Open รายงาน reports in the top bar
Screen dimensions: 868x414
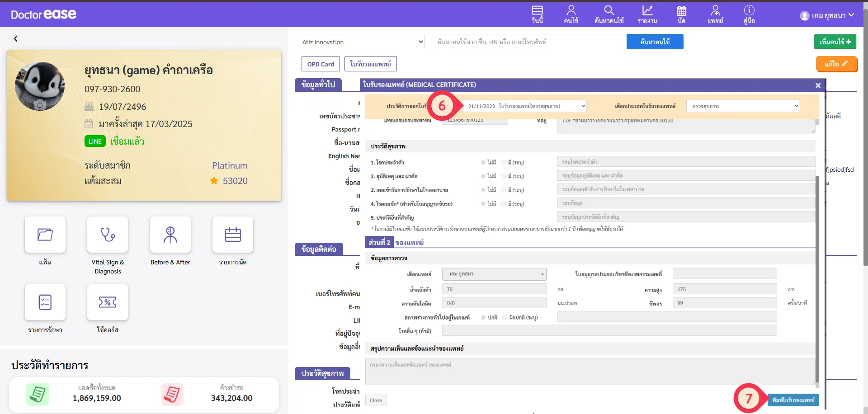[647, 14]
